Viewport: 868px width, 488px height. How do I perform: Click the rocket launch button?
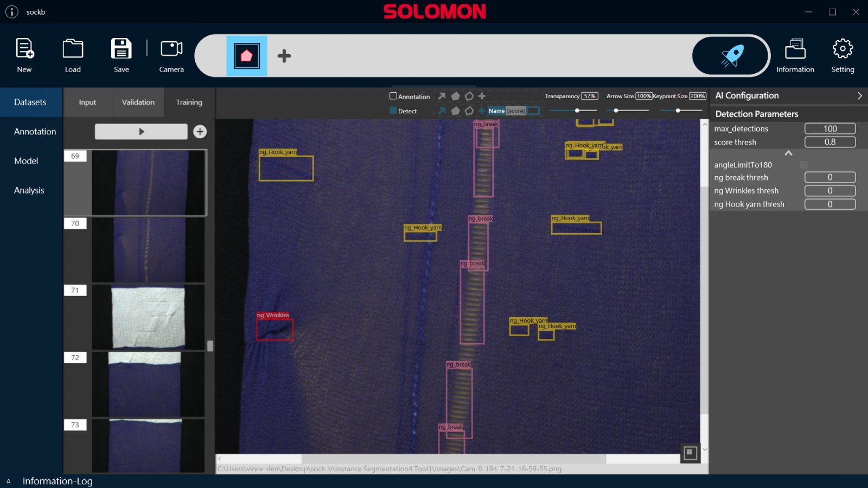click(731, 56)
